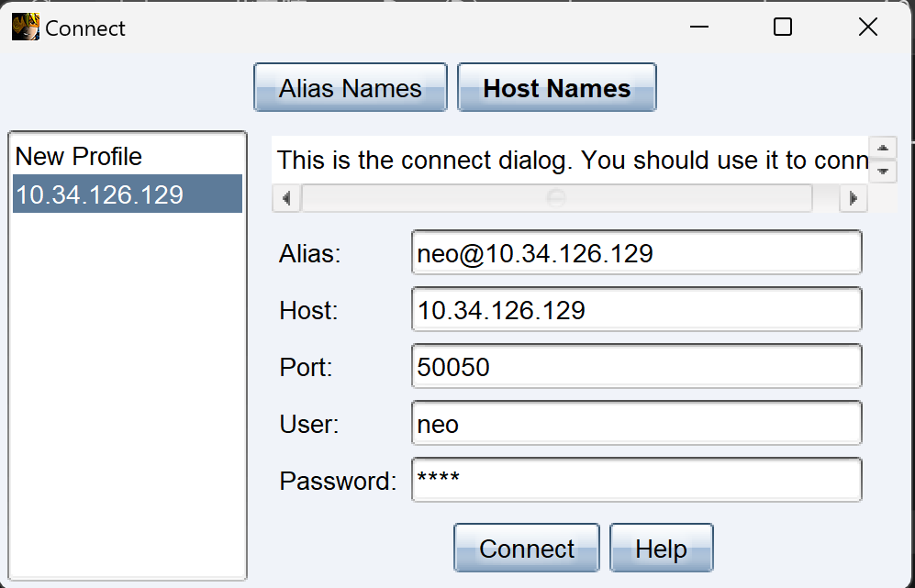This screenshot has width=915, height=588.
Task: Click the description's down scroll arrow
Action: point(883,171)
